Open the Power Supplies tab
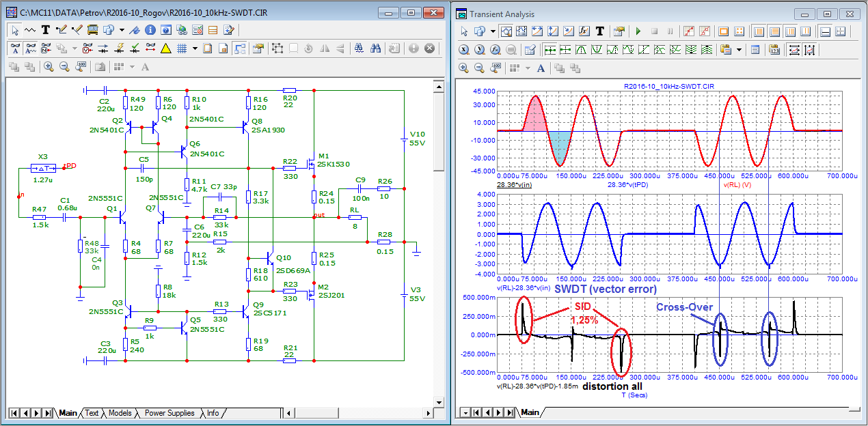The height and width of the screenshot is (426, 868). pos(169,413)
